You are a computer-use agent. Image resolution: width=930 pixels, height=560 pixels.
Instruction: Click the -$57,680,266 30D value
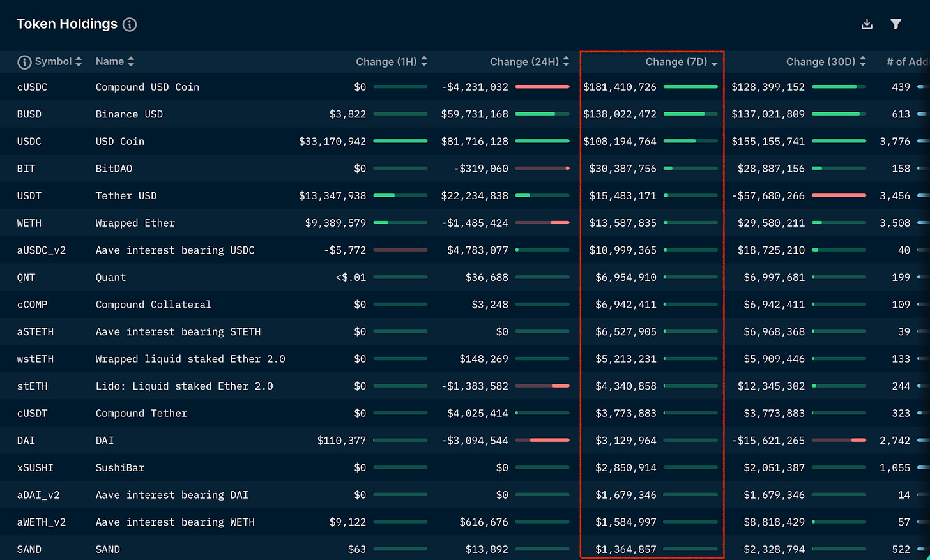(x=768, y=196)
